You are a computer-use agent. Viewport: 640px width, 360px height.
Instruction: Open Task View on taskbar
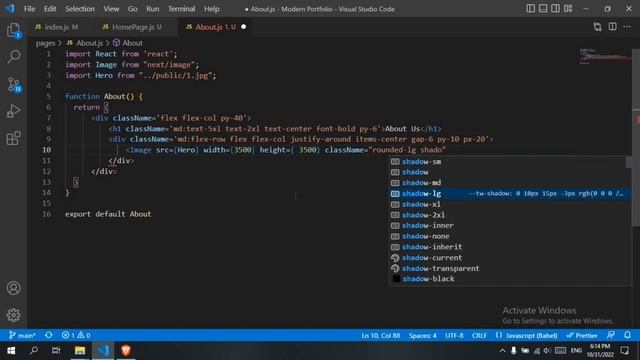(x=56, y=351)
